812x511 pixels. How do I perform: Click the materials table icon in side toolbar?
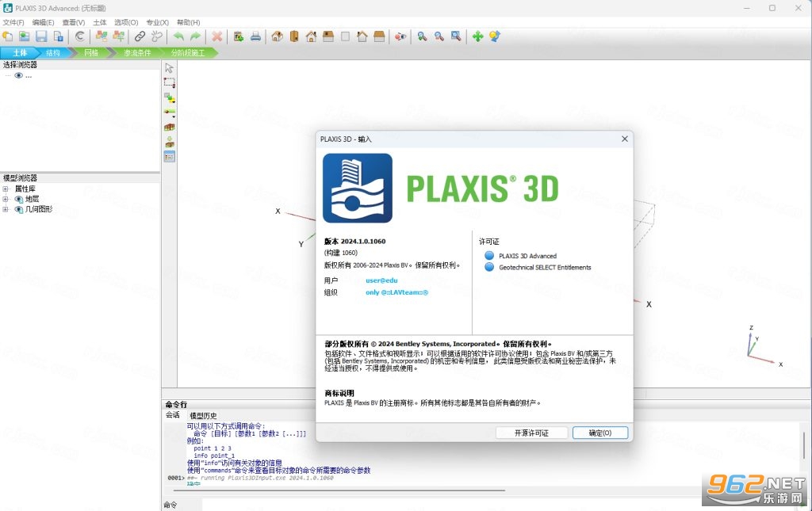coord(170,156)
